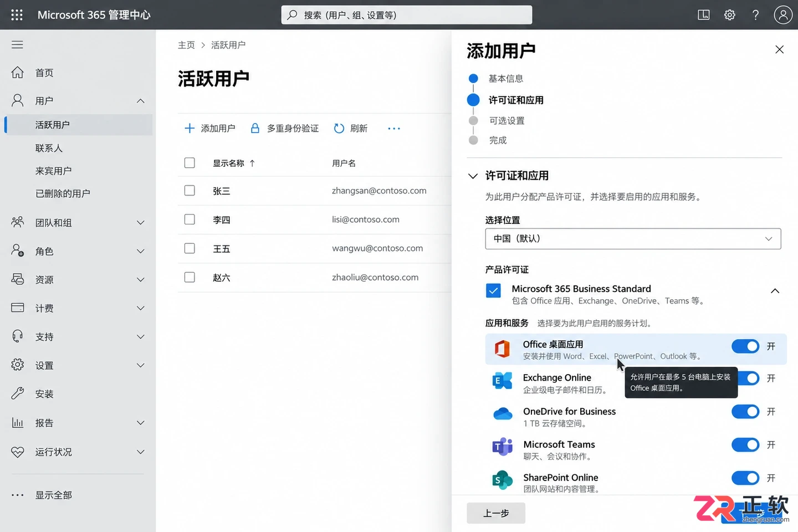The width and height of the screenshot is (798, 532).
Task: Open the account profile avatar
Action: click(782, 15)
